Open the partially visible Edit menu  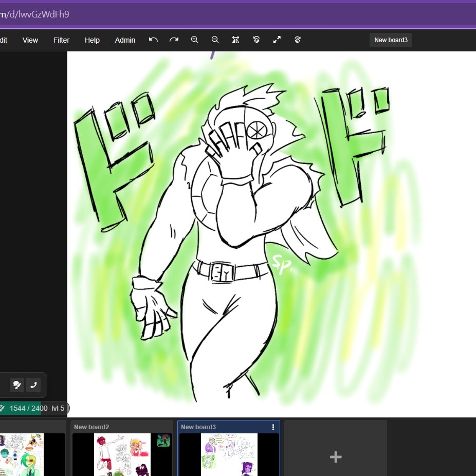point(4,40)
